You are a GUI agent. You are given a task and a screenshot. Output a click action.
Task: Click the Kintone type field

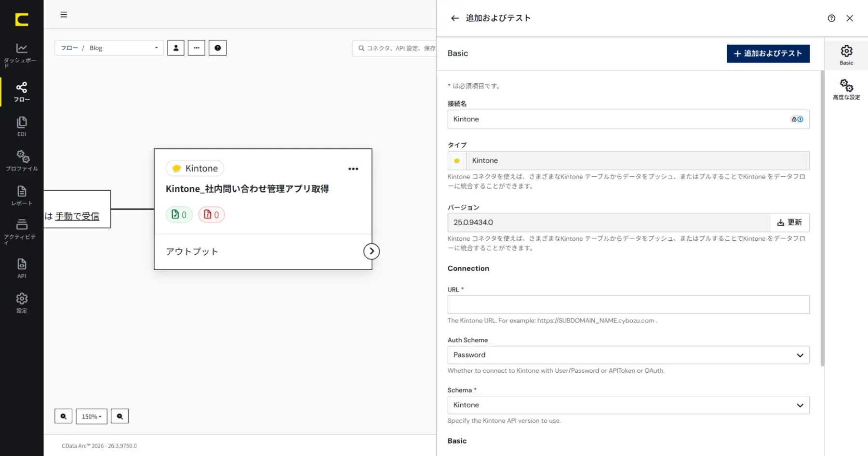pyautogui.click(x=628, y=160)
